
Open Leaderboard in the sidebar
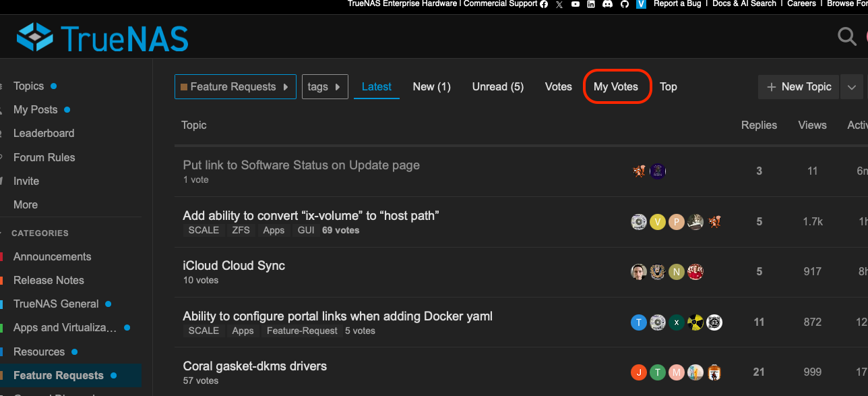(44, 133)
